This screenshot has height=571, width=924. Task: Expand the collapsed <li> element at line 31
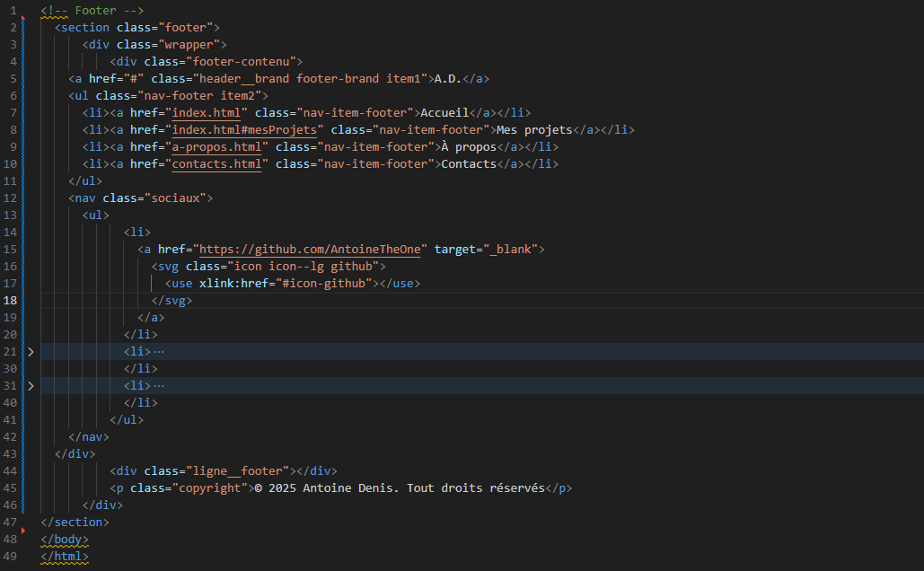31,385
